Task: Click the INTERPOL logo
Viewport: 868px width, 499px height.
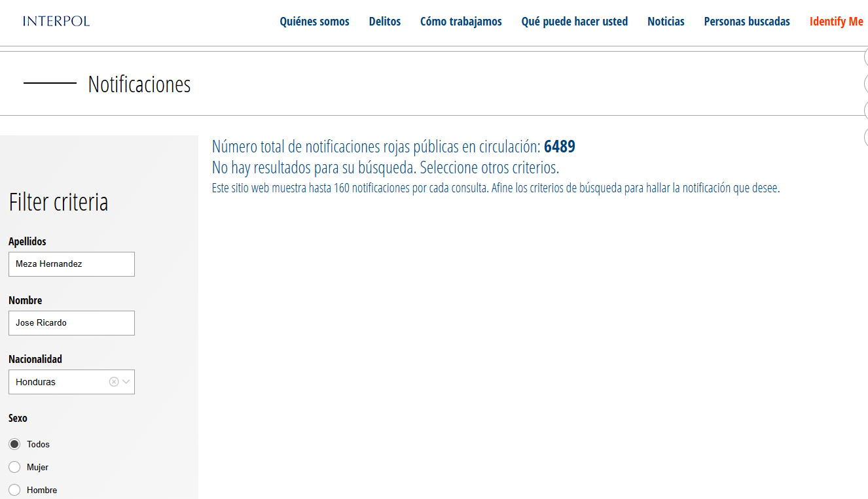Action: click(56, 21)
